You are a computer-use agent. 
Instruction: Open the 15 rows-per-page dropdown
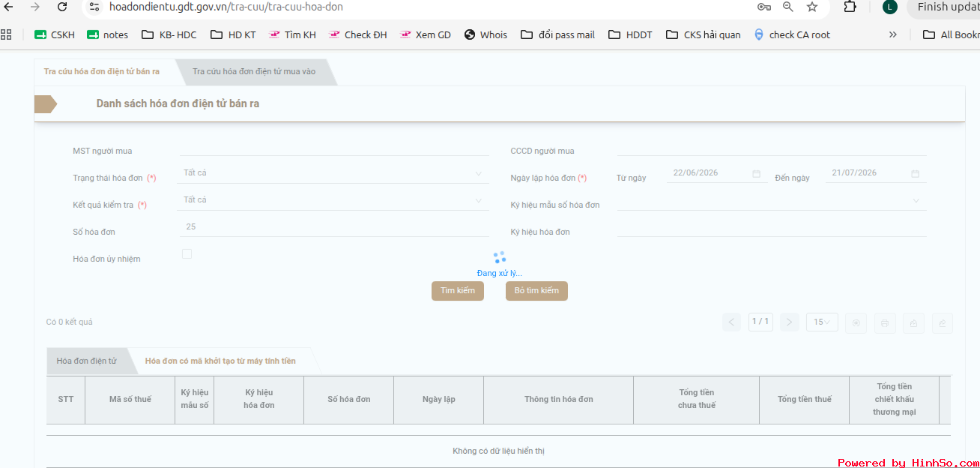tap(822, 322)
